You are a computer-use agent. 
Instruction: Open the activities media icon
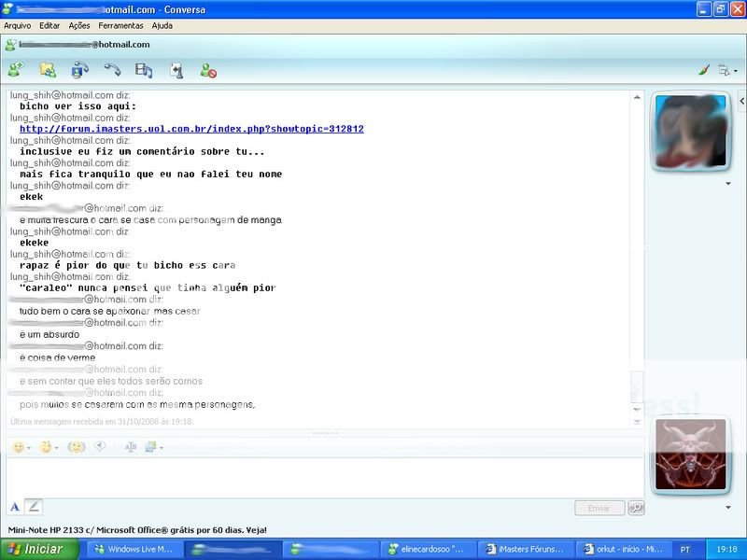coord(144,69)
